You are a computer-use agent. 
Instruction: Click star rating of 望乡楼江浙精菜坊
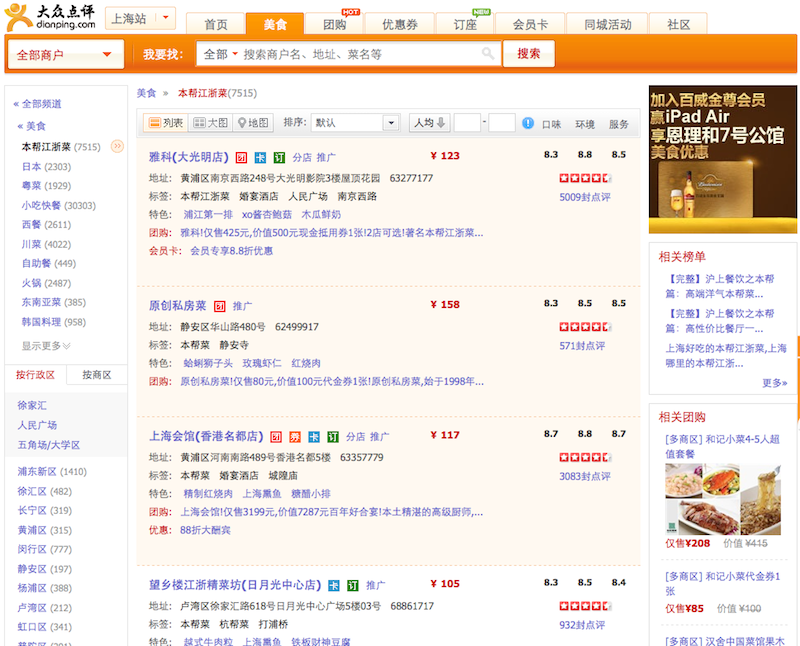click(585, 606)
